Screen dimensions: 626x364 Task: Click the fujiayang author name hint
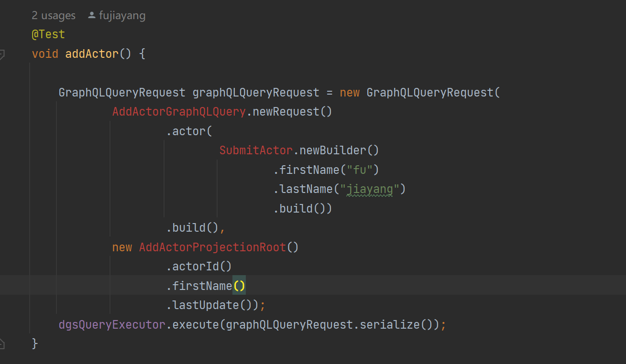pos(122,16)
